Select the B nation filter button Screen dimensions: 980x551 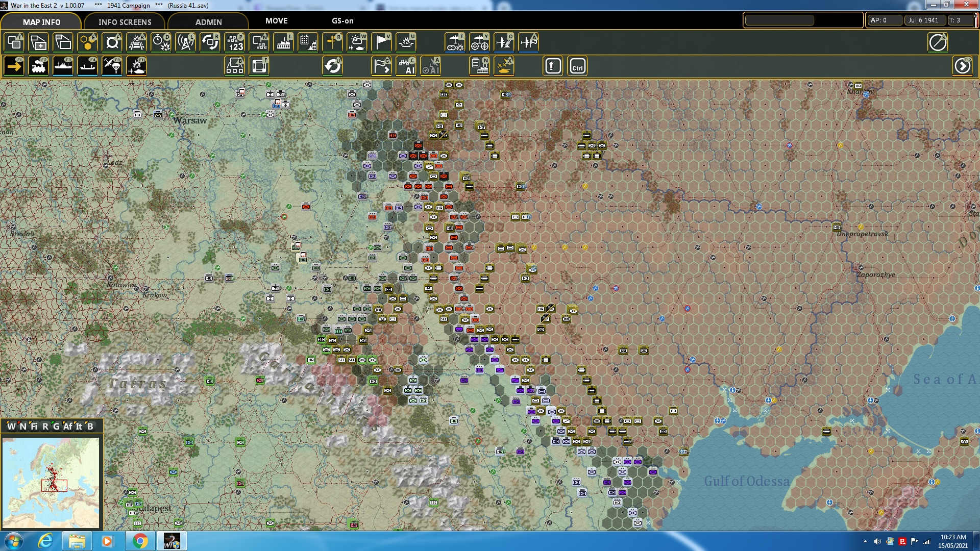pyautogui.click(x=90, y=426)
